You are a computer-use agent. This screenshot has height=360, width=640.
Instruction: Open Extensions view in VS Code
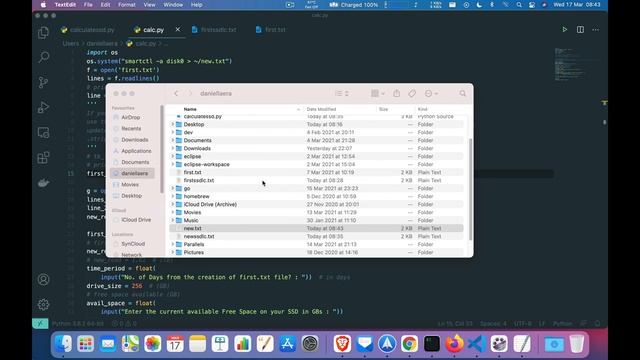(x=43, y=158)
